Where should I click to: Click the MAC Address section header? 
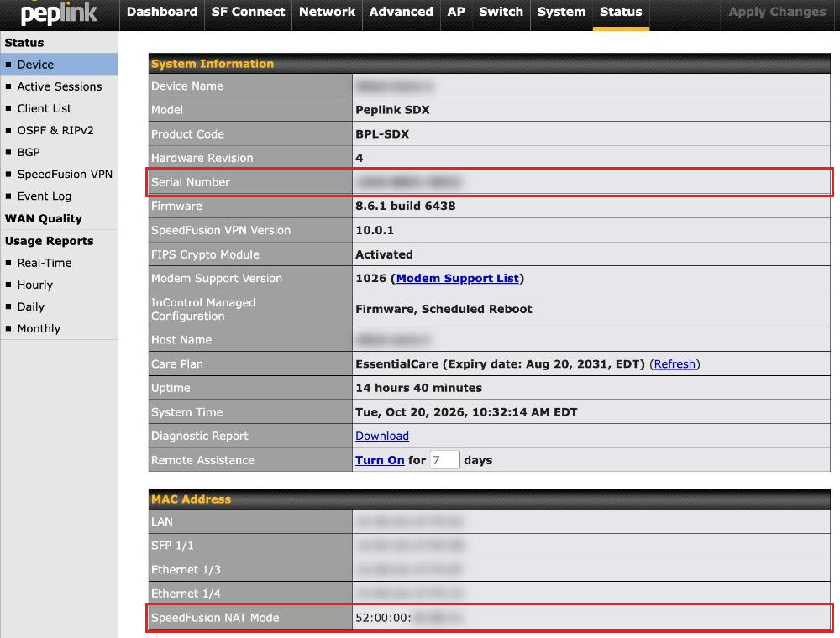191,499
